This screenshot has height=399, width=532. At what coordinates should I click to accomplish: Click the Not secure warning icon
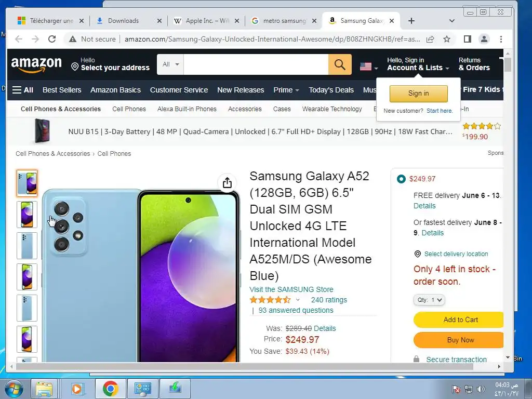73,39
